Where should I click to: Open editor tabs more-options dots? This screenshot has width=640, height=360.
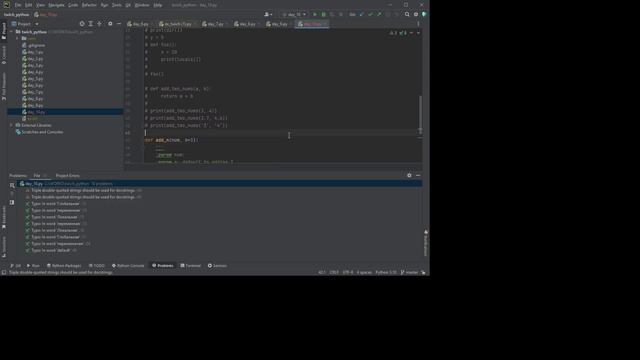[x=418, y=24]
